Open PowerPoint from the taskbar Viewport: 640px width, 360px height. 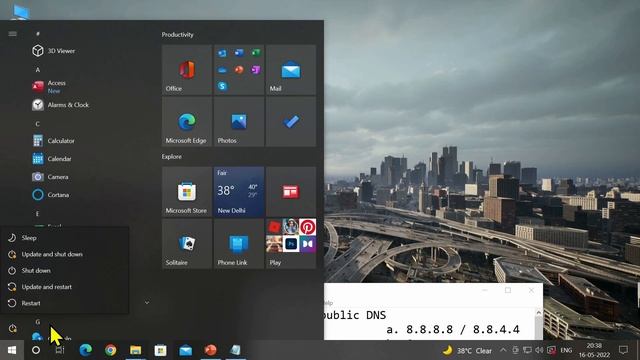[x=210, y=350]
